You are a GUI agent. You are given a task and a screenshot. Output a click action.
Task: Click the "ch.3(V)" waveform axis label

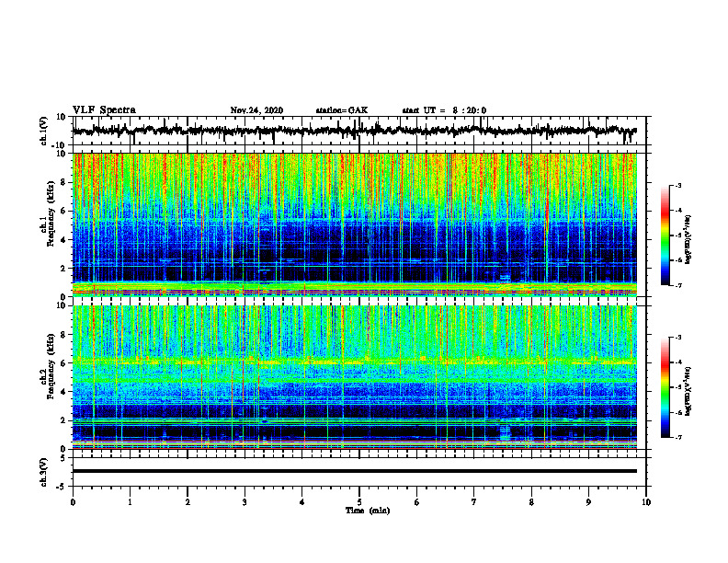pyautogui.click(x=44, y=472)
